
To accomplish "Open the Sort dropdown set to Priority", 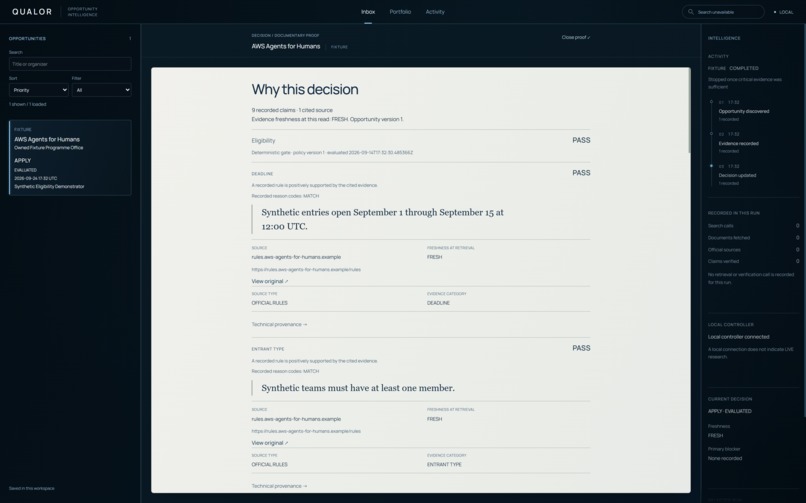I will tap(39, 90).
